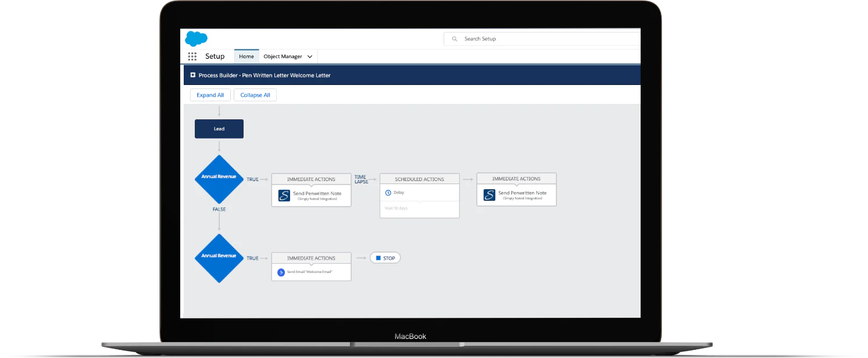The image size is (868, 358).
Task: Open the Object Manager dropdown chevron
Action: point(310,56)
